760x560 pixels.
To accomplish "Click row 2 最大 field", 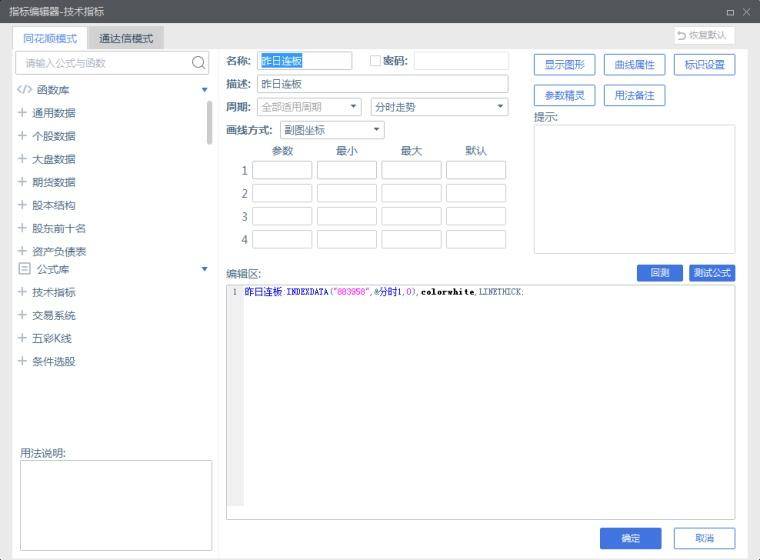I will pyautogui.click(x=411, y=193).
